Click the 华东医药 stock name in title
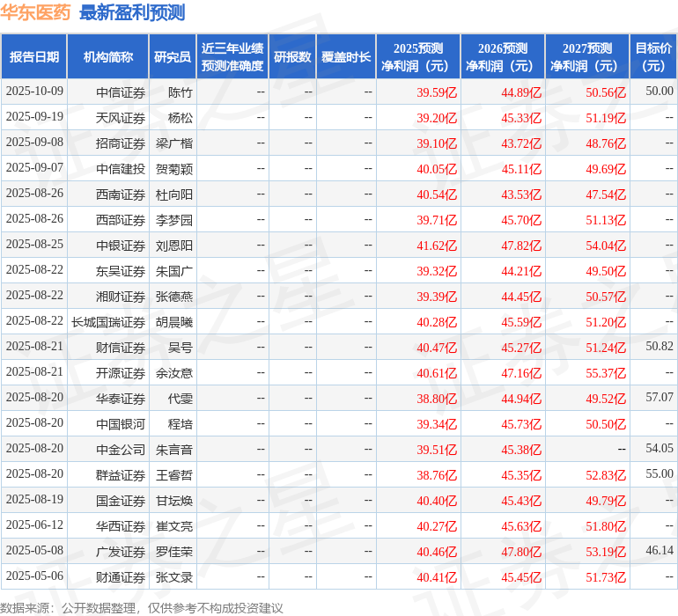This screenshot has width=678, height=616. click(36, 12)
